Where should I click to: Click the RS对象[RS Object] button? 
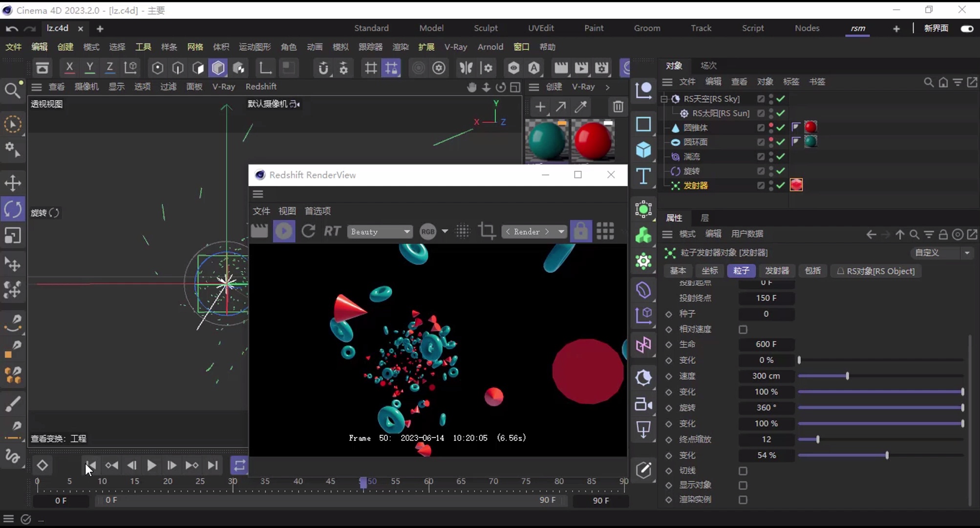[x=876, y=271]
